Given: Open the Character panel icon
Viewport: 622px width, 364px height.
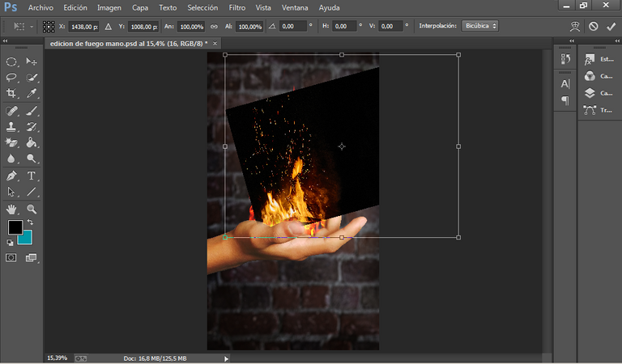Looking at the screenshot, I should tap(565, 83).
